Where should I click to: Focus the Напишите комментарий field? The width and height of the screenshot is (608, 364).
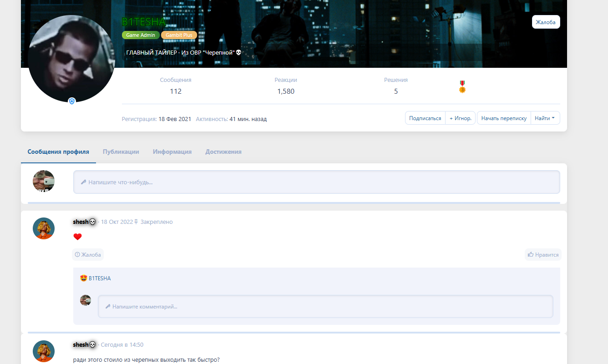click(x=325, y=307)
